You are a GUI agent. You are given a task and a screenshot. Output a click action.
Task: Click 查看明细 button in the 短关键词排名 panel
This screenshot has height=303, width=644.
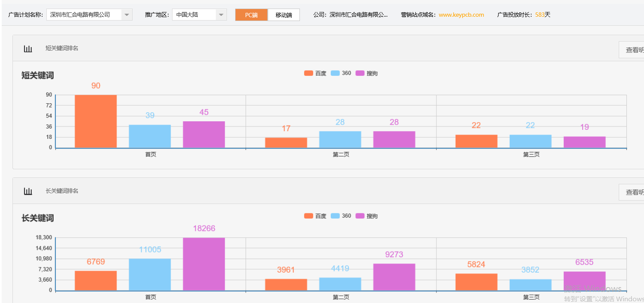point(633,50)
